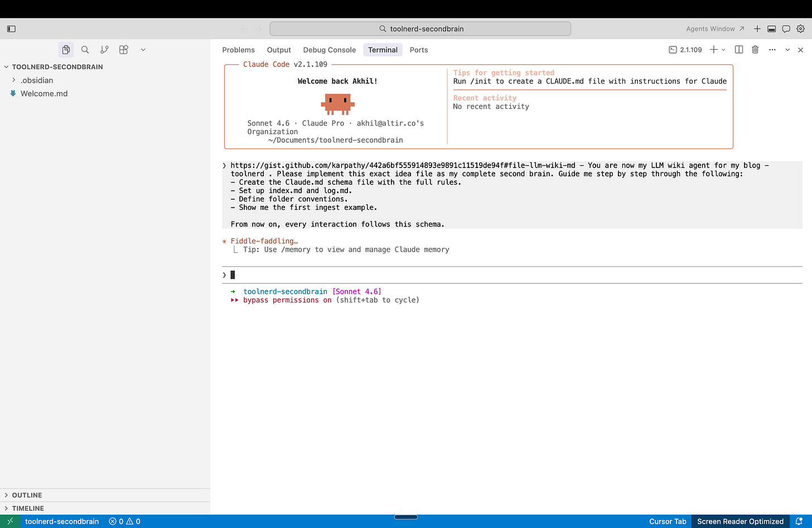Select the Problems tab
The width and height of the screenshot is (812, 528).
point(238,50)
